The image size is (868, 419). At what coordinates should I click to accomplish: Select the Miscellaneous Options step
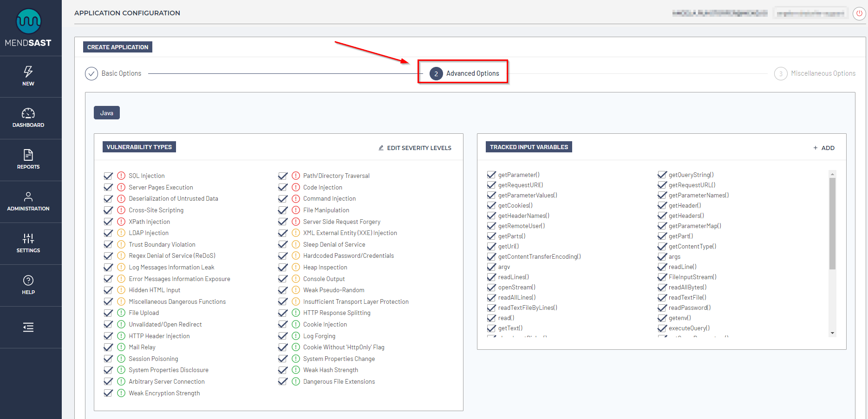815,73
